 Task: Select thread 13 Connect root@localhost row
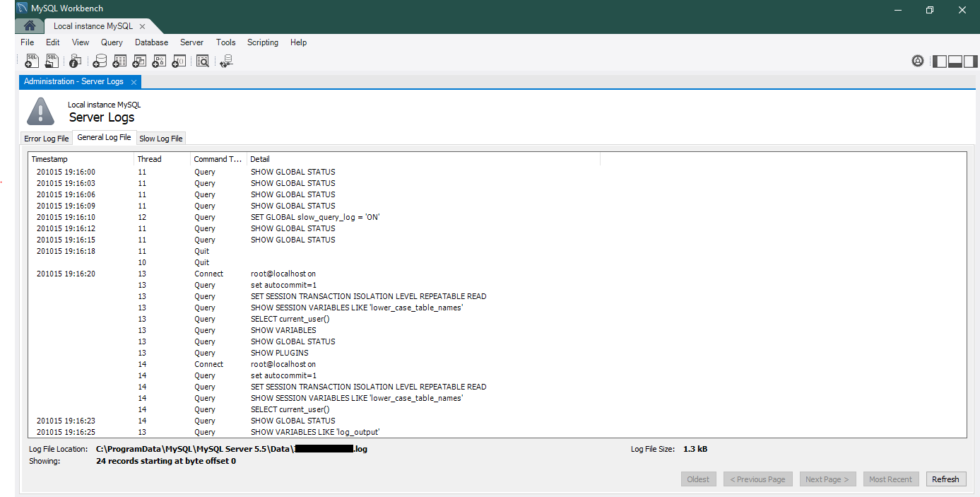[x=497, y=274]
